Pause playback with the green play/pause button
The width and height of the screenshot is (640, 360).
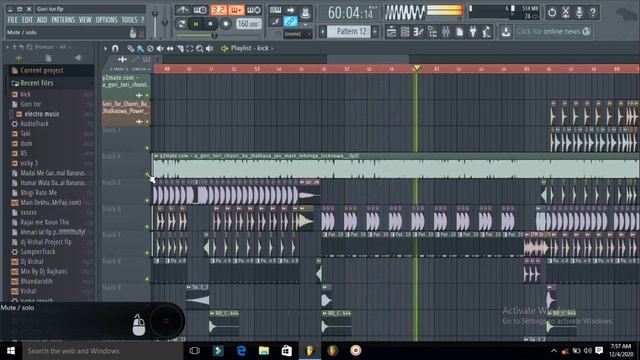click(196, 24)
